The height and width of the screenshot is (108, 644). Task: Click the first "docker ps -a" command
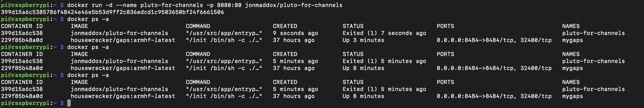pyautogui.click(x=88, y=19)
